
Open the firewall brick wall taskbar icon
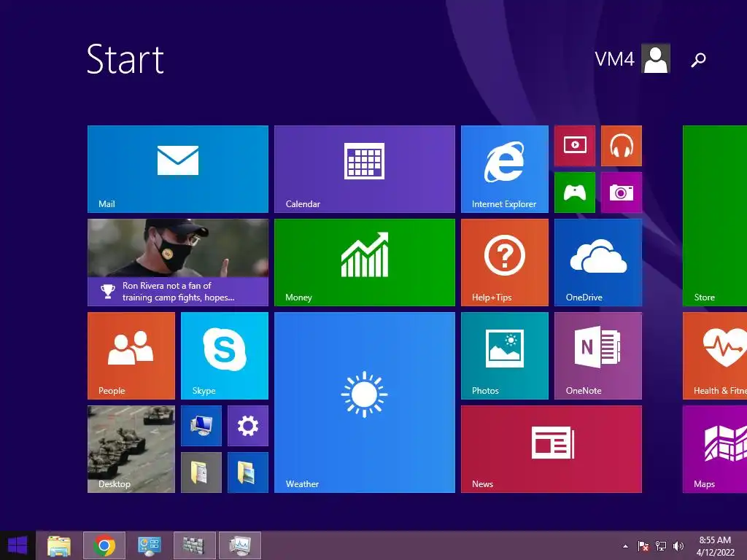click(x=194, y=545)
